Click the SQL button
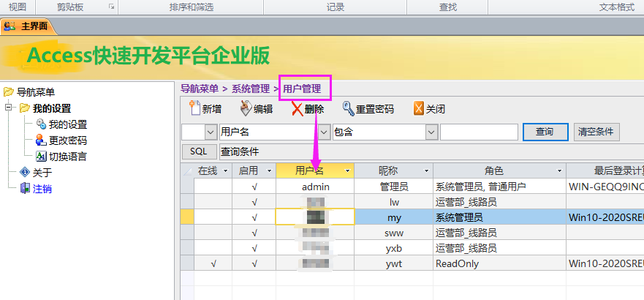 (199, 151)
